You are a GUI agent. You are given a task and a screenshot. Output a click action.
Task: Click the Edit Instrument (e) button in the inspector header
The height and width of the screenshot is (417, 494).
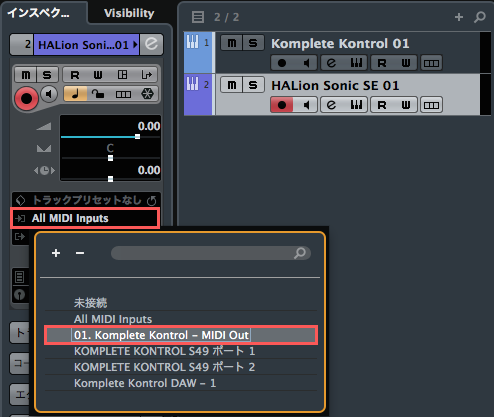tap(151, 44)
